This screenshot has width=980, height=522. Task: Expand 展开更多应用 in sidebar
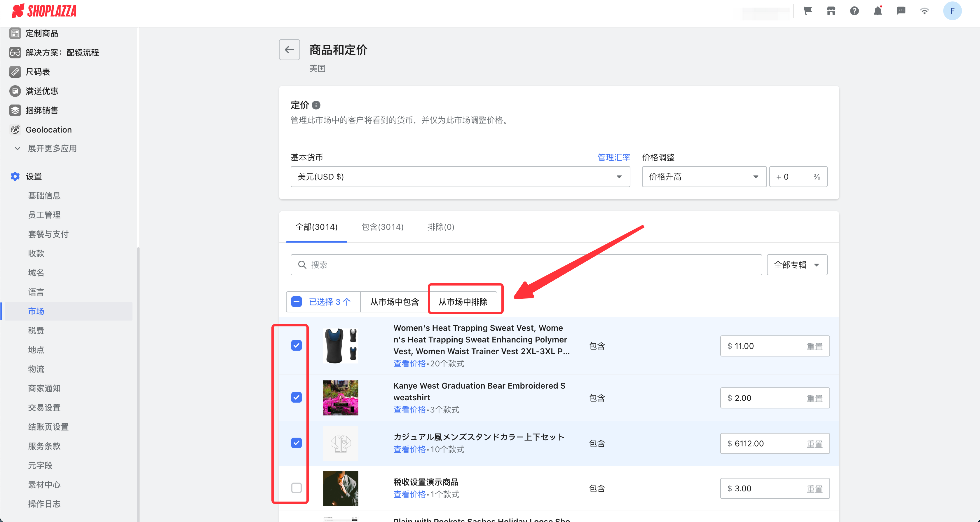(x=46, y=148)
